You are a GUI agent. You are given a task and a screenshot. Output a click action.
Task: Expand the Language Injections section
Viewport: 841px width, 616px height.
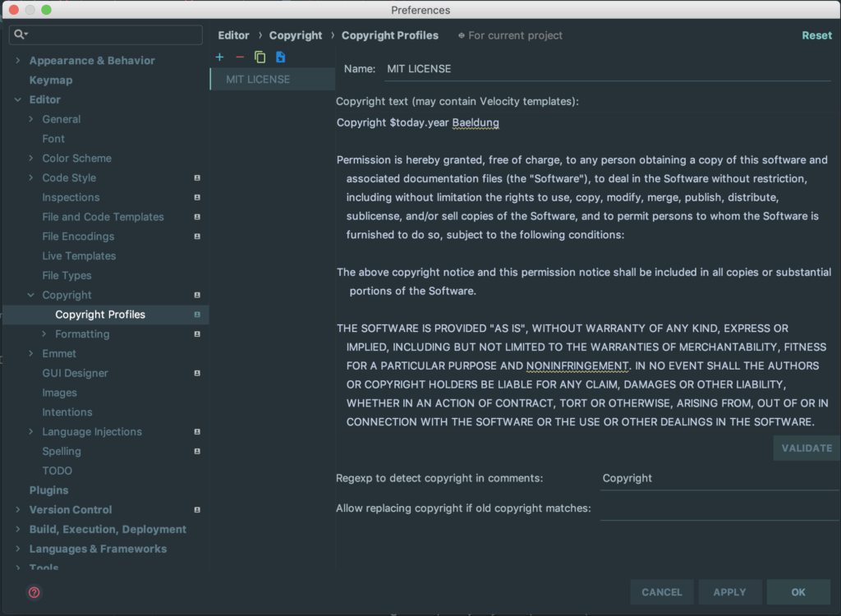pyautogui.click(x=30, y=431)
